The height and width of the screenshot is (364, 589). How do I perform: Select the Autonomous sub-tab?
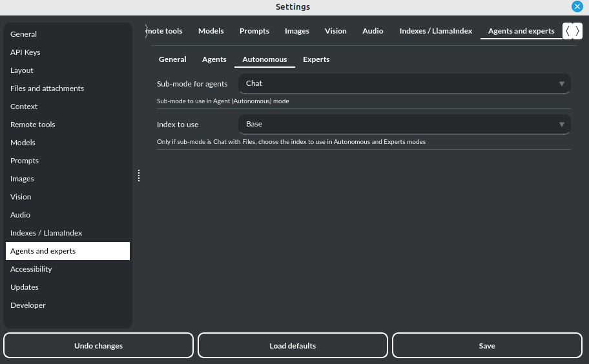pos(264,59)
